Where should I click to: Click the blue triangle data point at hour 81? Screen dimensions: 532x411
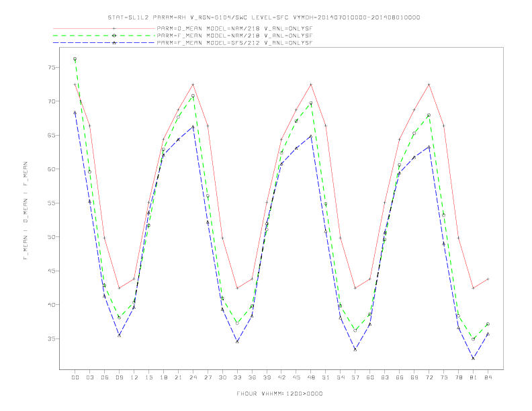coord(474,359)
